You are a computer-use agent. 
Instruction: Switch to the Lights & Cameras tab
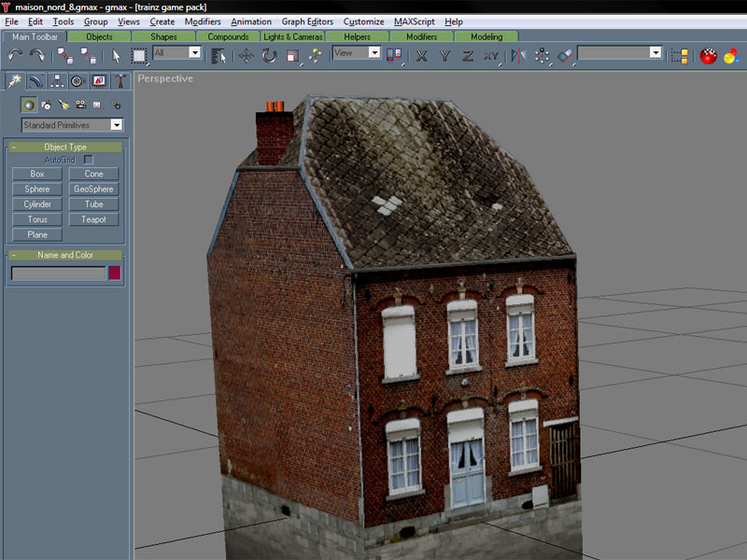(x=293, y=37)
